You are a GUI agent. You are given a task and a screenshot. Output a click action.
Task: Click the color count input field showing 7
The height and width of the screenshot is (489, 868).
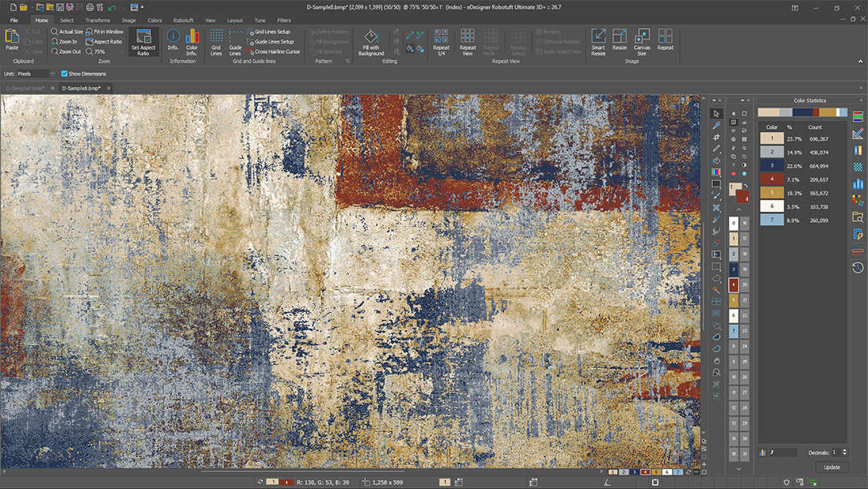783,453
